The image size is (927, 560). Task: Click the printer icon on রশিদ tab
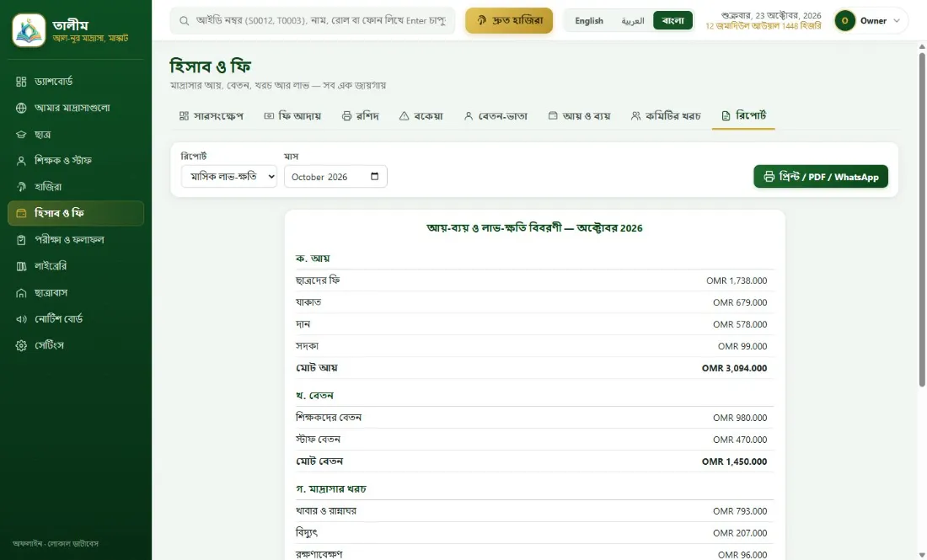coord(347,115)
